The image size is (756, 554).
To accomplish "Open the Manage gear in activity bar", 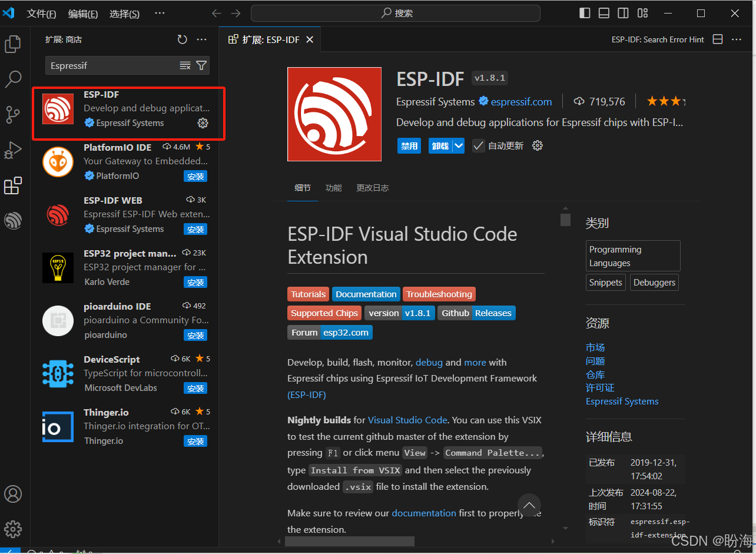I will [13, 529].
